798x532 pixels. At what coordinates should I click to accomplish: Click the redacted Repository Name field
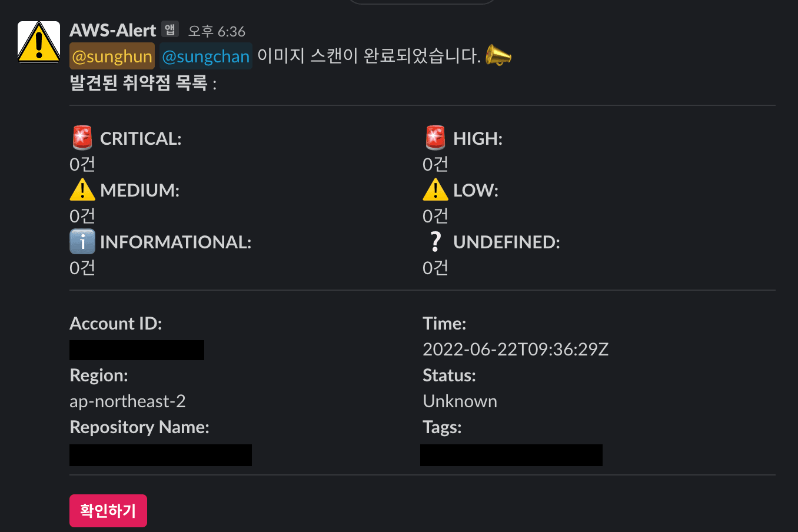[x=161, y=454]
